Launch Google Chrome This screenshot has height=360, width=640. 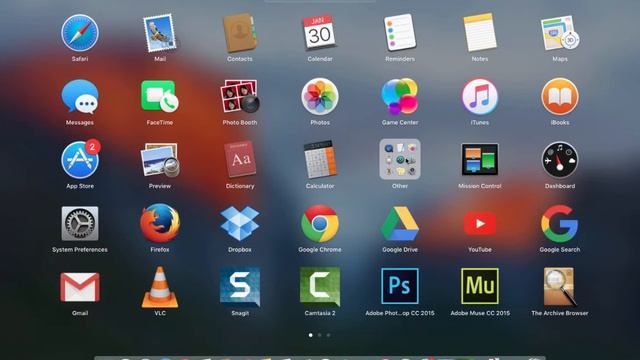320,223
